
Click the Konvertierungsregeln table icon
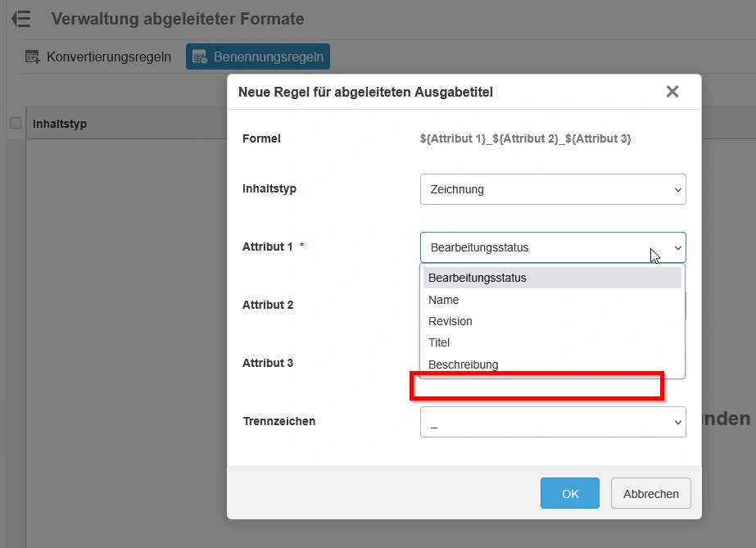pos(33,57)
